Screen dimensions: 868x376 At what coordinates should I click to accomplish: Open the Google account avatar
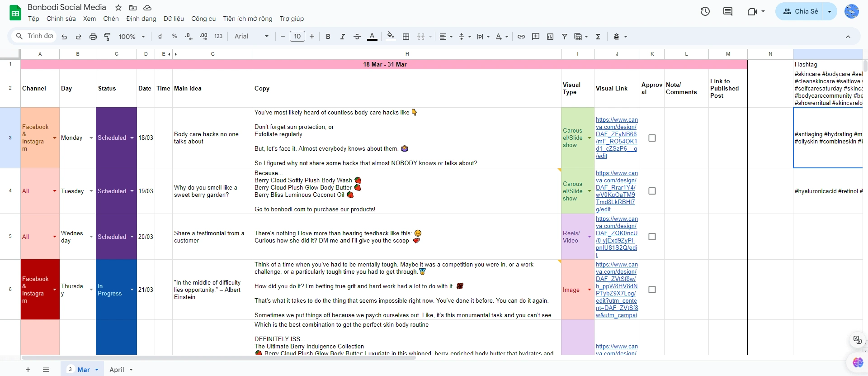[852, 11]
